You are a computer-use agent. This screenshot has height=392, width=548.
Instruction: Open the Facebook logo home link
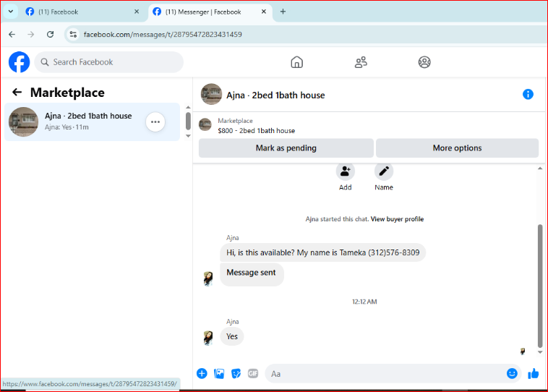pyautogui.click(x=20, y=62)
